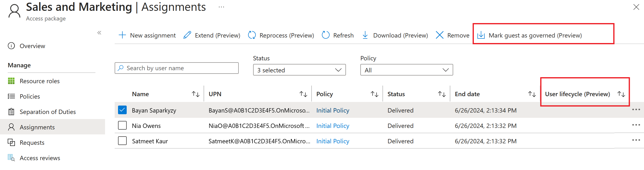The image size is (644, 170).
Task: Click the Download (Preview) arrow icon
Action: (x=365, y=35)
